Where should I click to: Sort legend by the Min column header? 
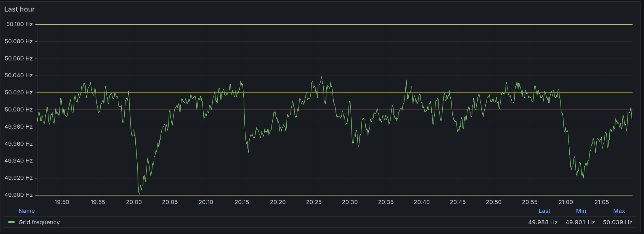click(581, 211)
